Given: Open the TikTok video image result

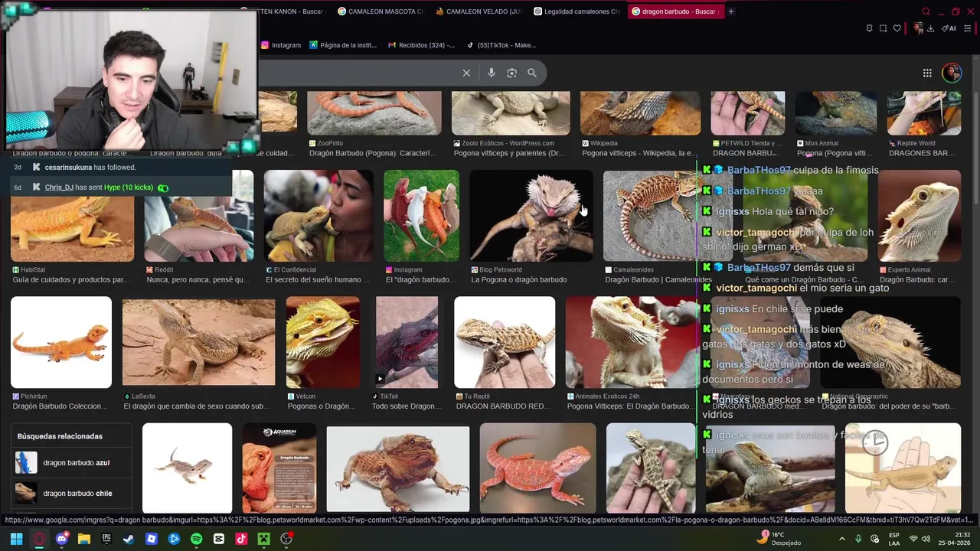Looking at the screenshot, I should click(x=407, y=342).
